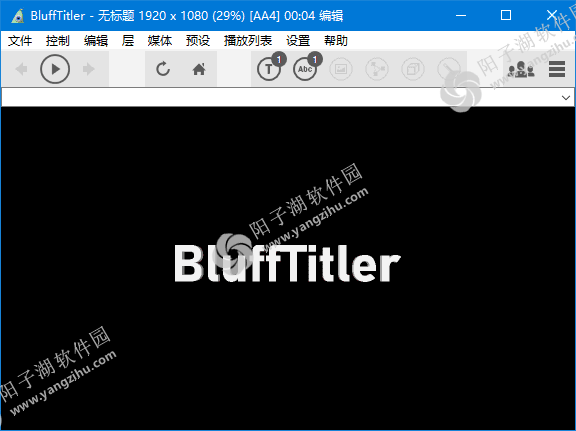Screen dimensions: 576x431
Task: Click the greyed particle layer icon
Action: point(377,69)
